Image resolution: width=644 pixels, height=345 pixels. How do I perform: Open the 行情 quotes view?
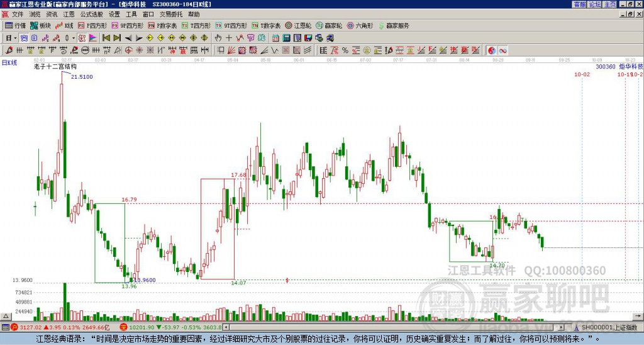(x=15, y=25)
